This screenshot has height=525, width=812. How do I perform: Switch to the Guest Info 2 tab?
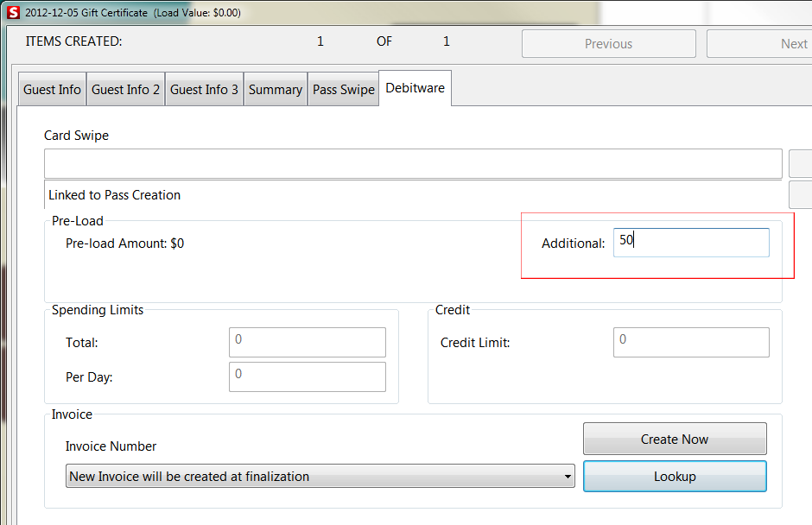(124, 88)
